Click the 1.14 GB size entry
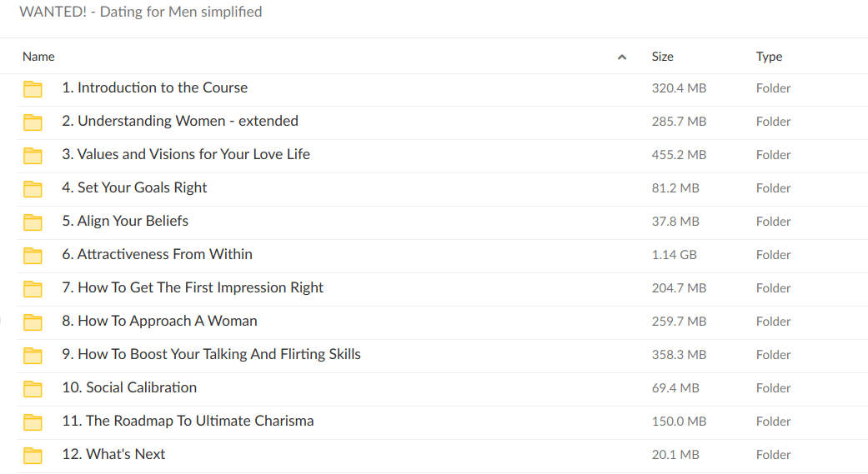868x474 pixels. tap(674, 255)
